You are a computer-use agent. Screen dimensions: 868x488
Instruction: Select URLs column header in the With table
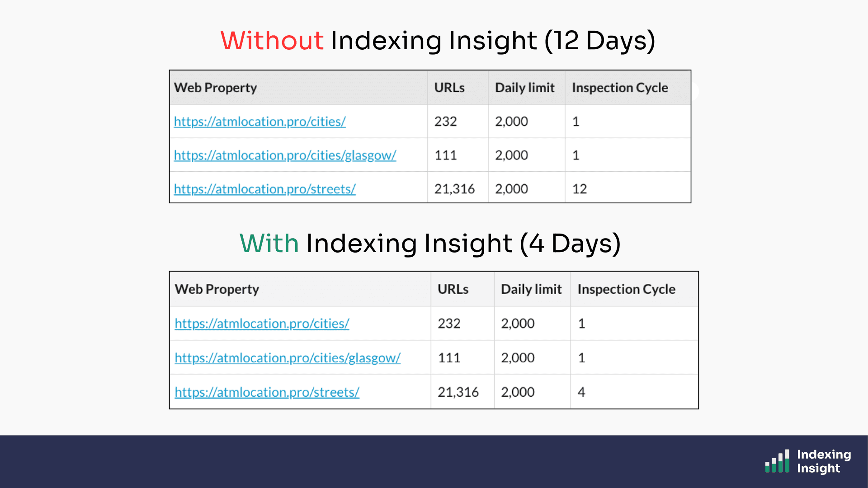453,289
